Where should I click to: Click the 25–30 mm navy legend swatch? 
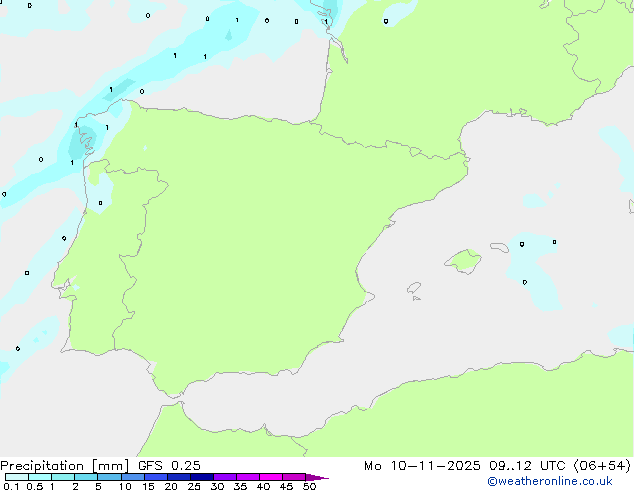click(201, 477)
